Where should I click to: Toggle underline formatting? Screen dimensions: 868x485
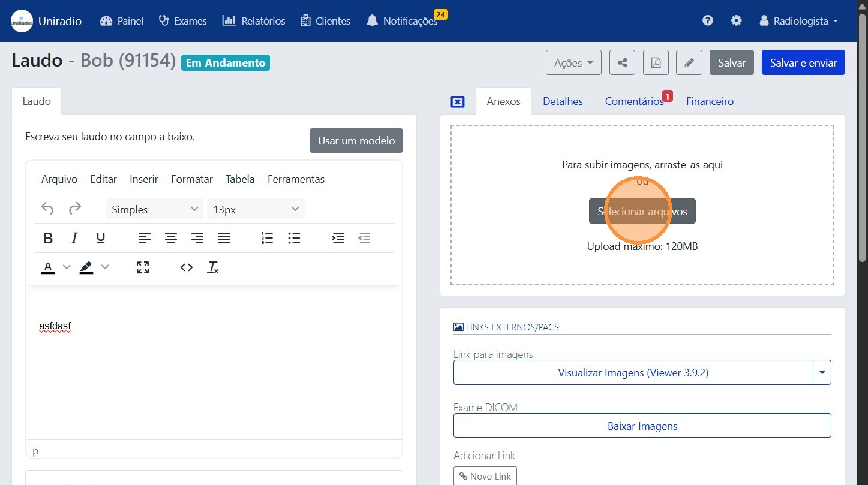[101, 238]
